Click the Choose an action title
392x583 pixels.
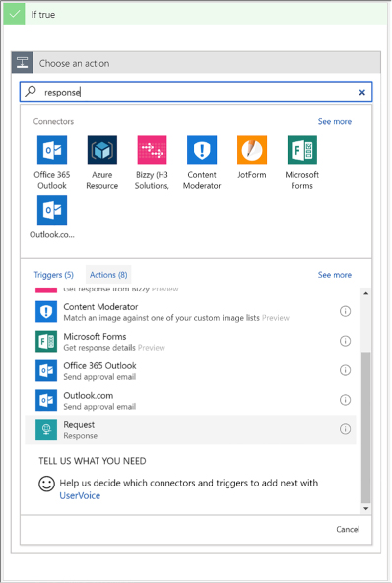pyautogui.click(x=75, y=64)
